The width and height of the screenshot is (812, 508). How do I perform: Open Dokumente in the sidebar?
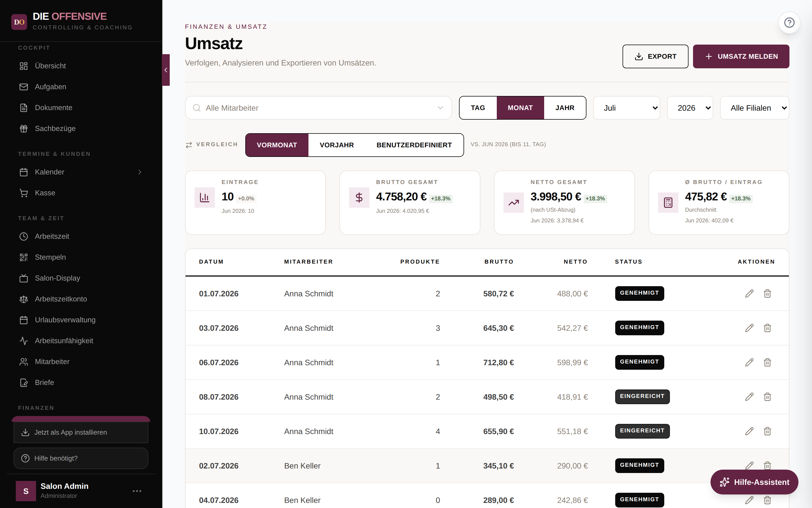click(x=81, y=108)
